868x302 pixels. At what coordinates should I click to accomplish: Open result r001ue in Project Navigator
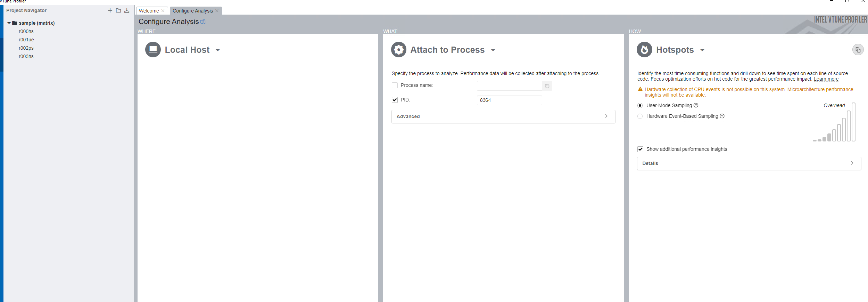coord(26,40)
